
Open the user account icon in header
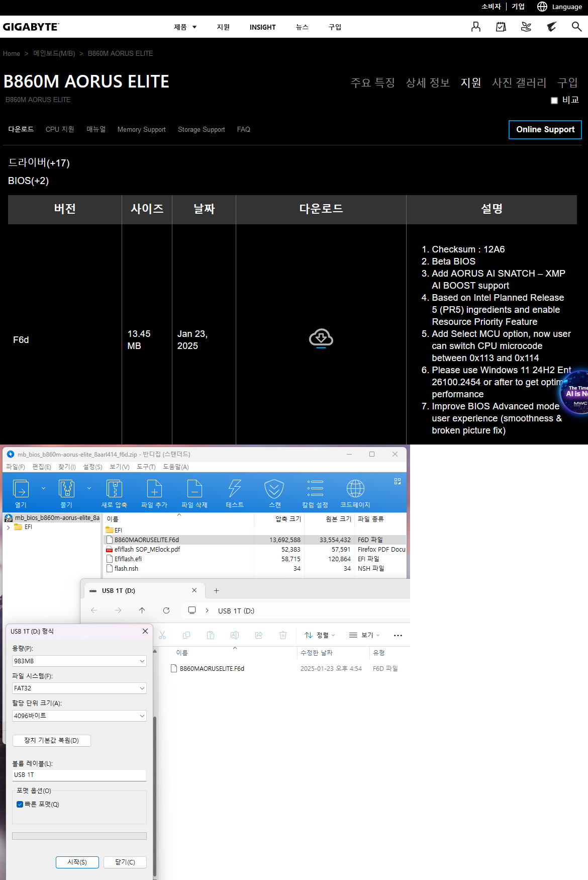point(475,27)
